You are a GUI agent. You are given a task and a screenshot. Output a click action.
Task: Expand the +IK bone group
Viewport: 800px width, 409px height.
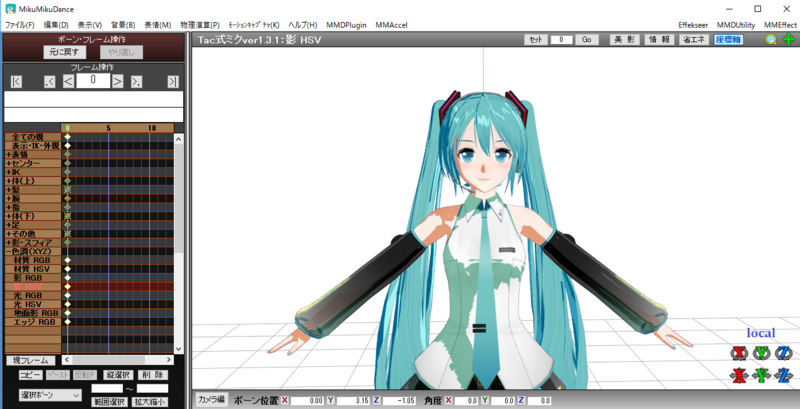point(33,172)
